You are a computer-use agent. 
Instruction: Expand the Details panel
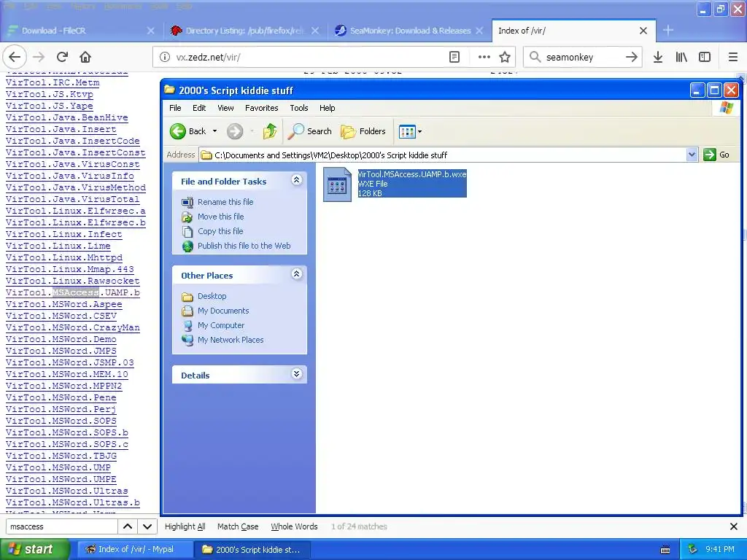tap(296, 374)
